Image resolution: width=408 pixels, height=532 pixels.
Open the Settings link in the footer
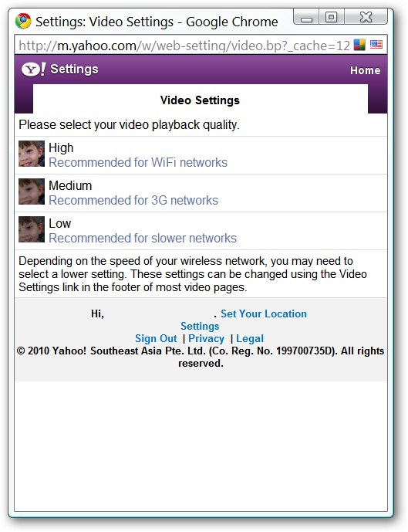point(200,326)
